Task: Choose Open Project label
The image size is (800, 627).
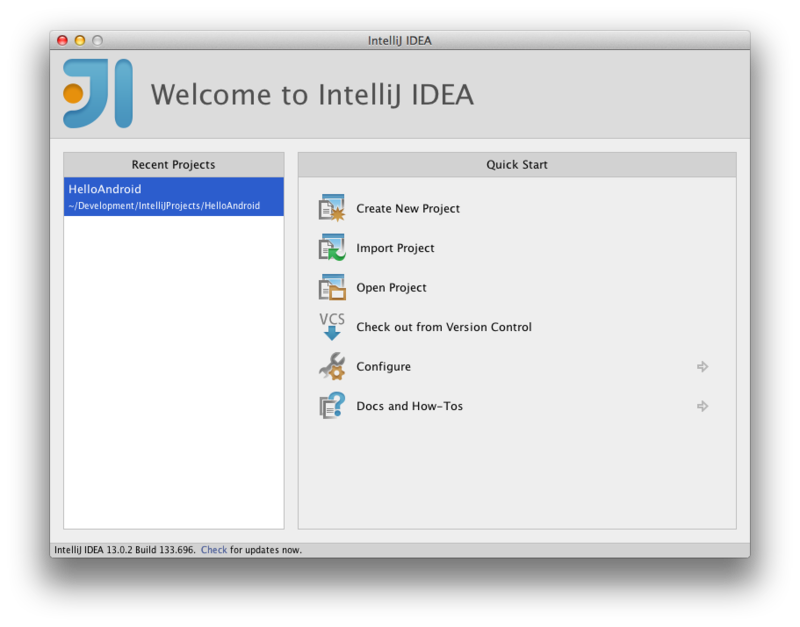Action: coord(391,288)
